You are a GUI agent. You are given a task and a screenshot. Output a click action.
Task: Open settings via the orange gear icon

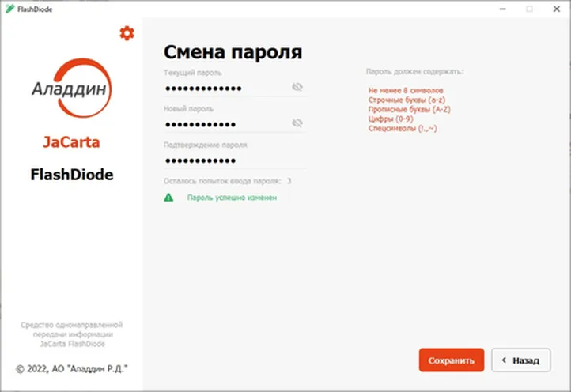127,33
